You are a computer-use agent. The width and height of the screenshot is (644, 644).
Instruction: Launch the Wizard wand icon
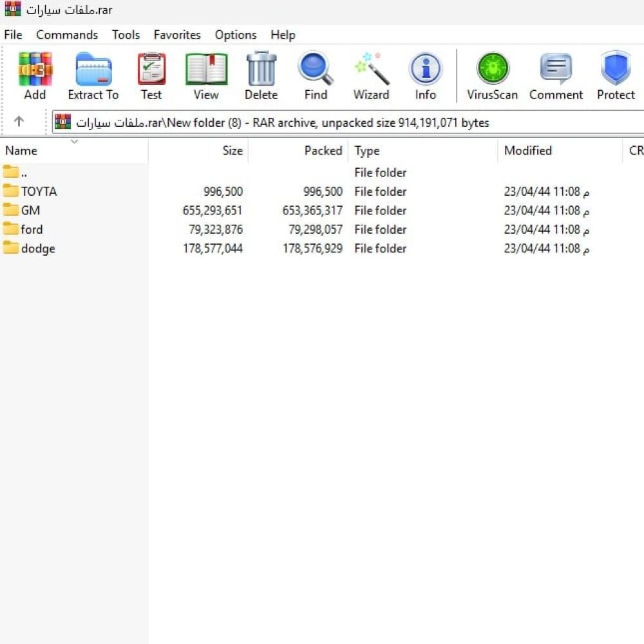click(x=372, y=70)
